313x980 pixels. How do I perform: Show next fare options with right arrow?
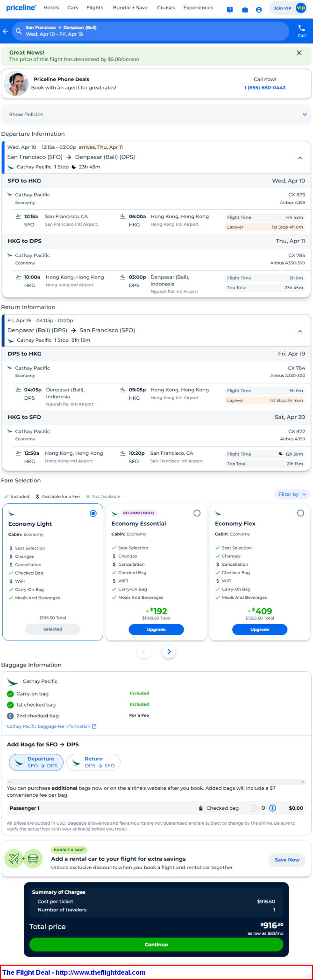169,652
